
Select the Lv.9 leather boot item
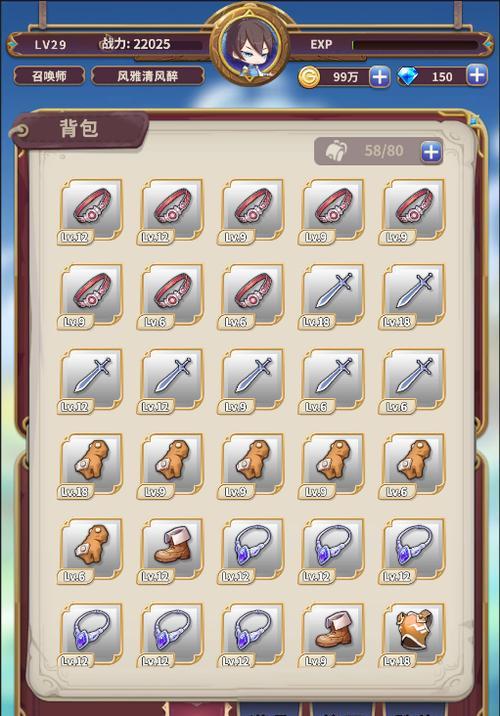[332, 635]
